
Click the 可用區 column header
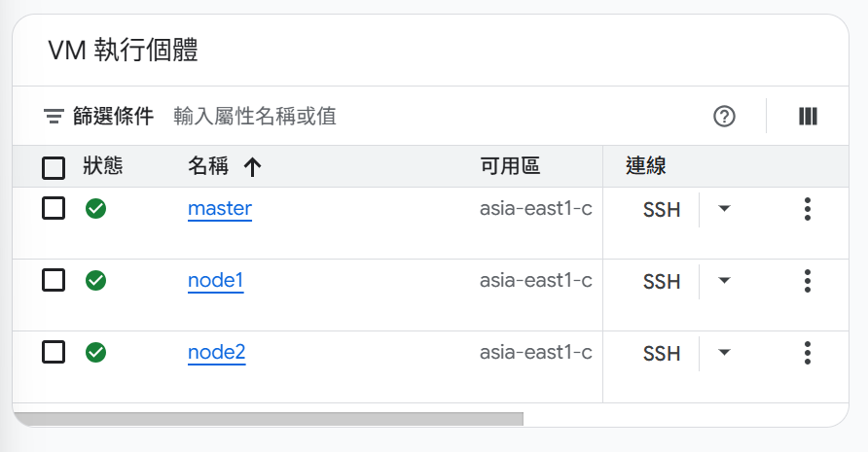point(510,166)
